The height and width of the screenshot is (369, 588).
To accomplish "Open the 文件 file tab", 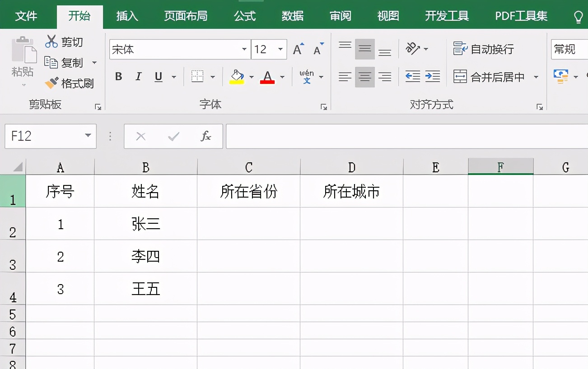I will point(26,16).
